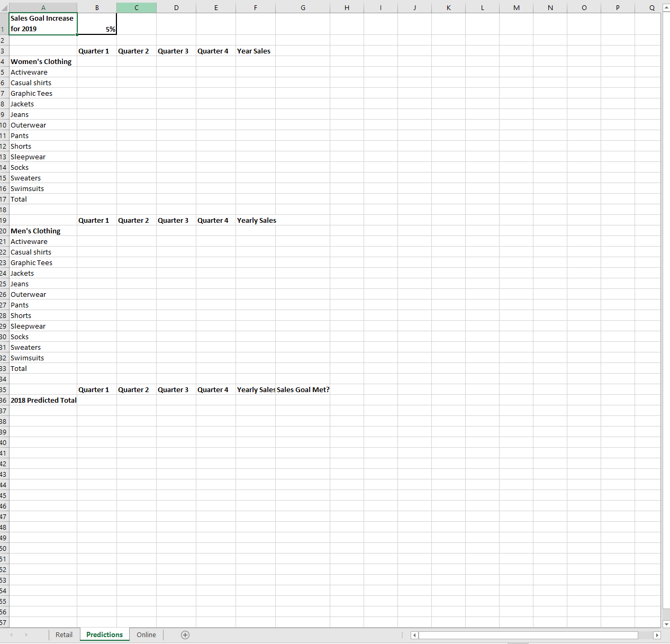670x644 pixels.
Task: Select row header 17
Action: click(x=4, y=199)
